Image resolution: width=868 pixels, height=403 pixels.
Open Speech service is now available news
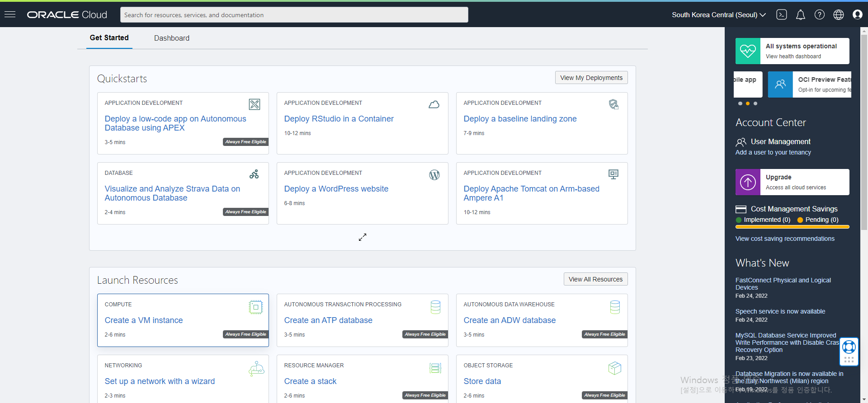coord(780,311)
